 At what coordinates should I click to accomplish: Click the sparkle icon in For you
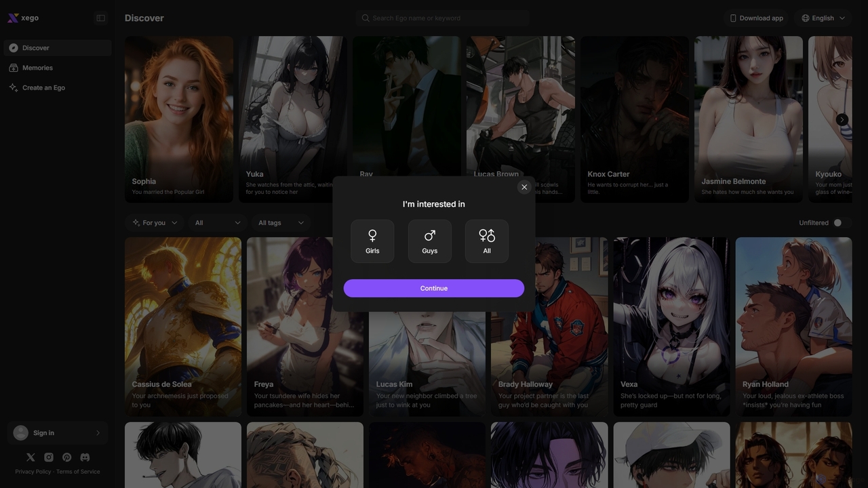[x=136, y=223]
